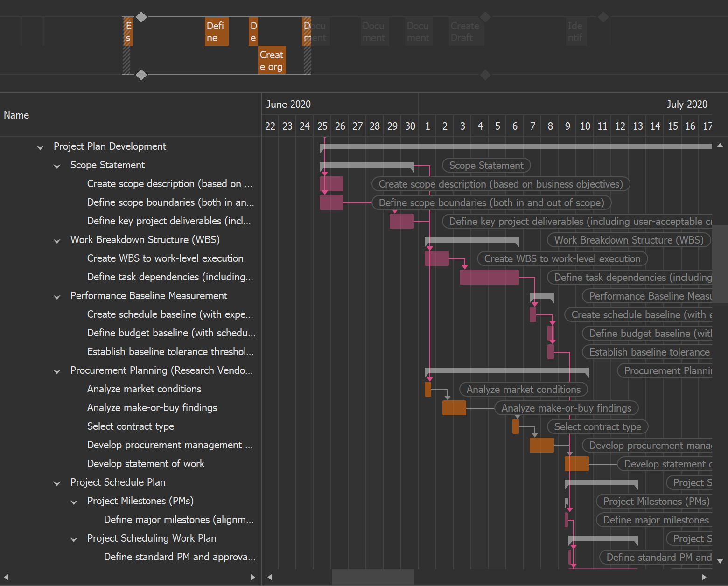Collapse the Scope Statement tree node

[x=57, y=166]
